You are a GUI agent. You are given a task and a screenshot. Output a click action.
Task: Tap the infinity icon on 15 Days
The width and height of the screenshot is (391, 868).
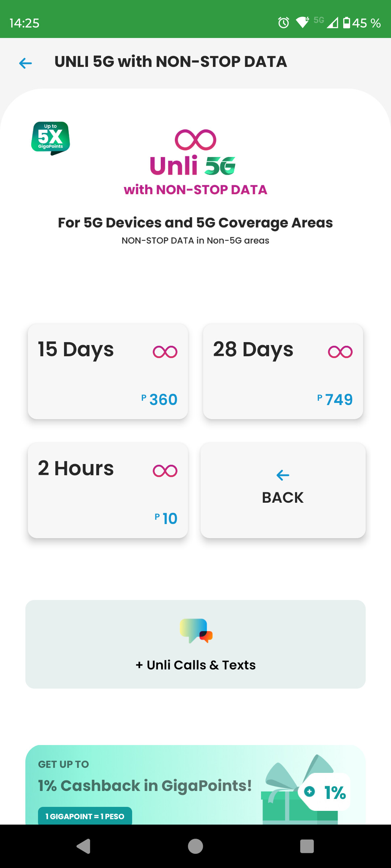tap(165, 352)
